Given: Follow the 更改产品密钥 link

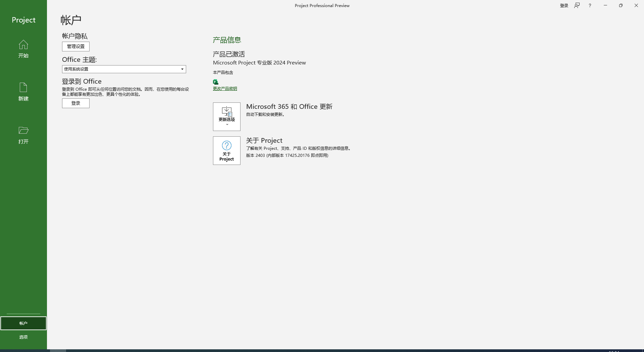Looking at the screenshot, I should 225,88.
